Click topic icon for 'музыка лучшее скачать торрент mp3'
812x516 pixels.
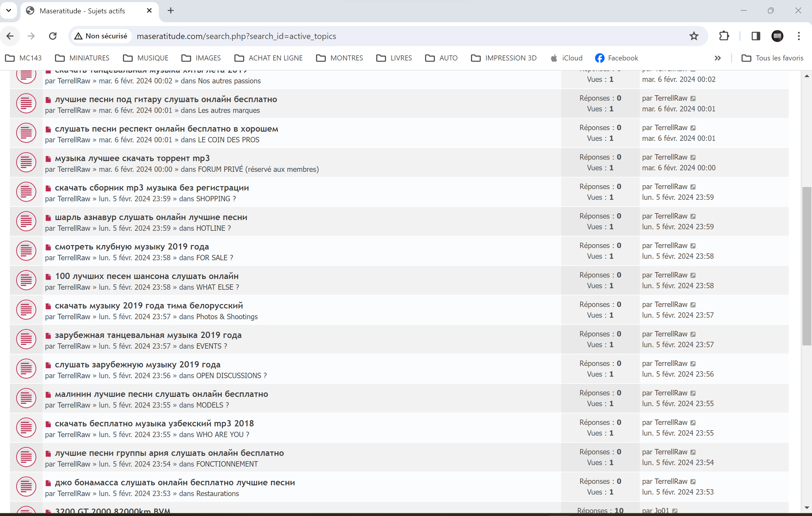(26, 163)
